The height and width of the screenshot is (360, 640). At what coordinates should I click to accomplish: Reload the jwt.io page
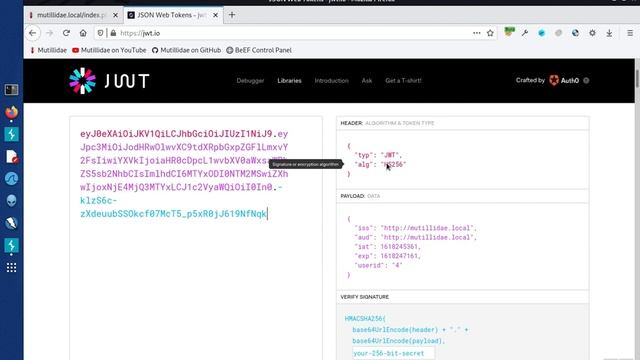66,33
